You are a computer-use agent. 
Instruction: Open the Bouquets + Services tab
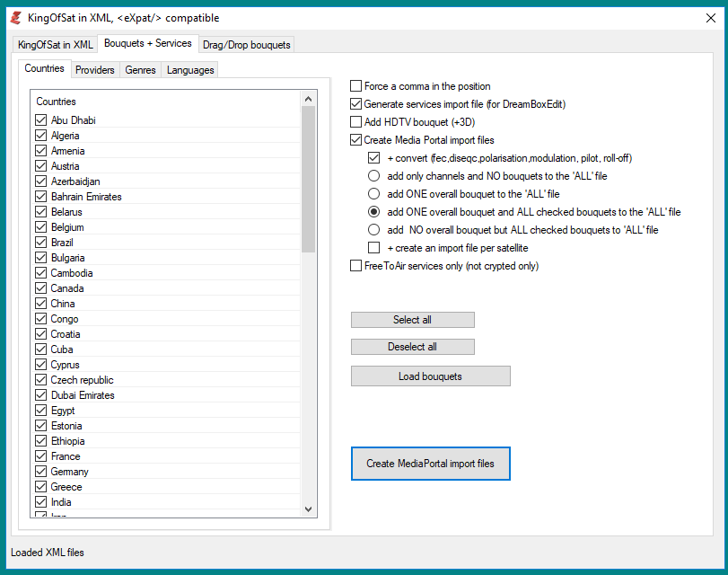click(147, 43)
